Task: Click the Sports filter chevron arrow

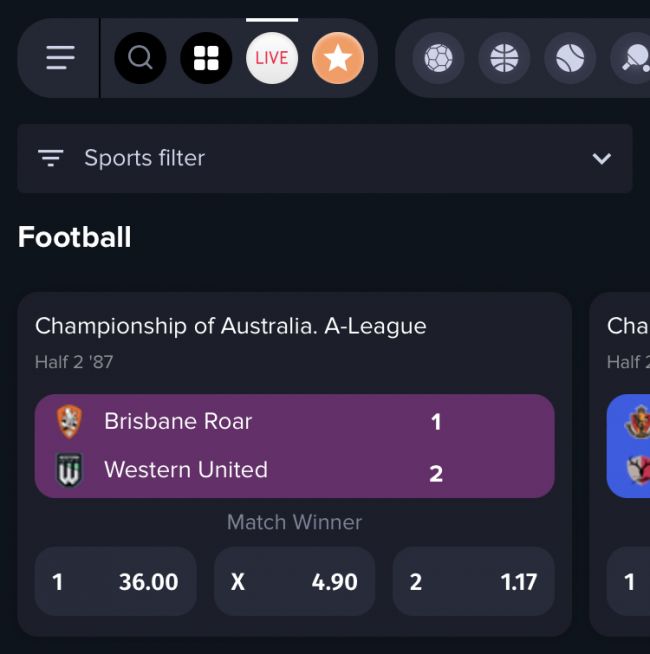Action: [x=601, y=158]
